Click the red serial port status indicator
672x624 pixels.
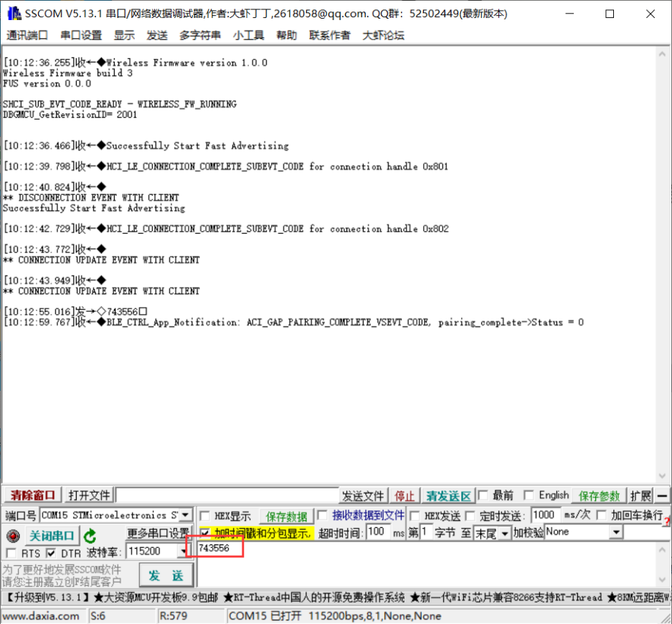coord(13,536)
